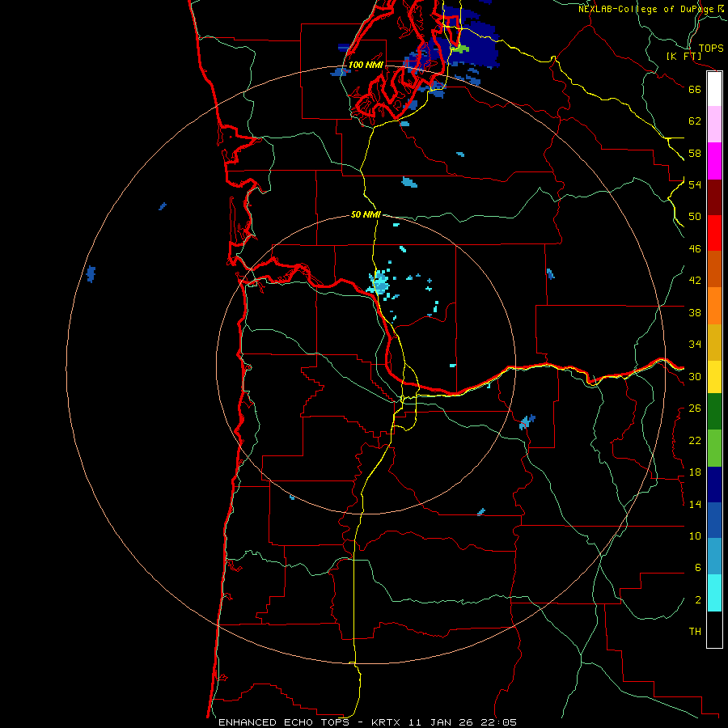The height and width of the screenshot is (728, 728).
Task: Click the medium blue legend swatch
Action: (x=714, y=520)
